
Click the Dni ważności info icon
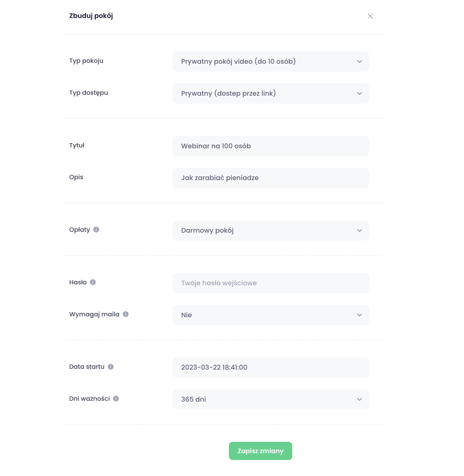[116, 399]
